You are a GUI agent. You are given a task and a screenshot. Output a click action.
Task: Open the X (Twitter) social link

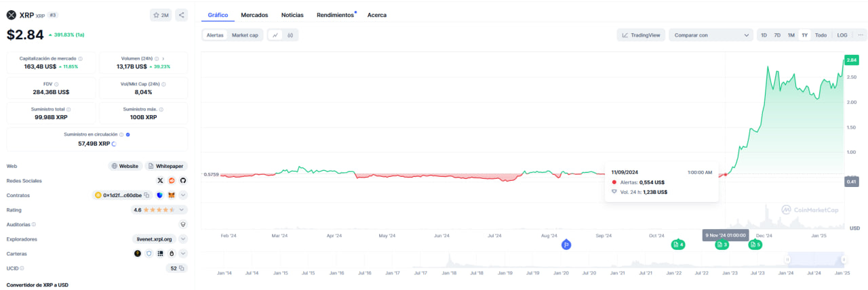tap(160, 181)
